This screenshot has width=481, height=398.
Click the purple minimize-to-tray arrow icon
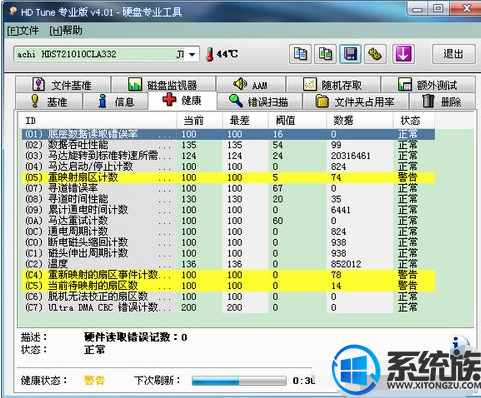403,54
